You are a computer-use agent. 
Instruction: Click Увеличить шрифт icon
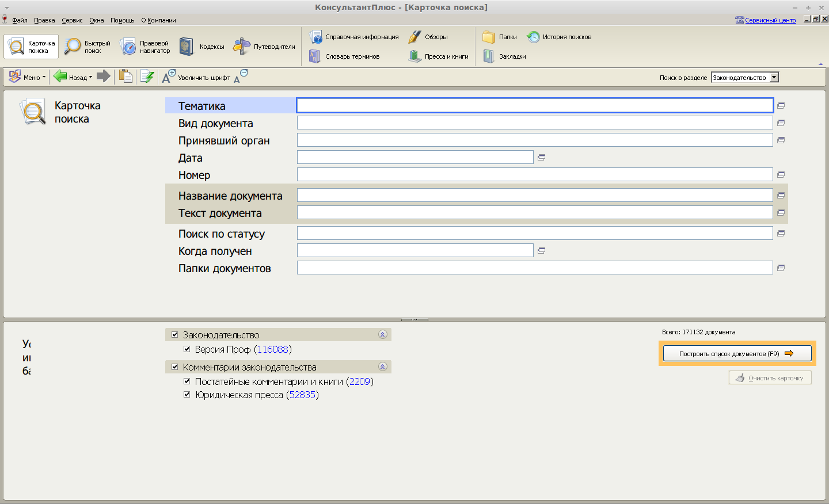click(168, 77)
